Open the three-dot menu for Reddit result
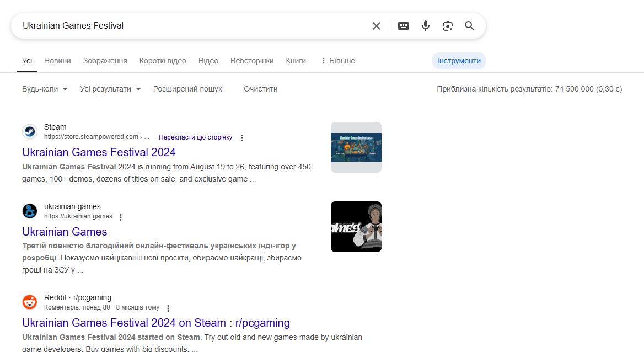Screen dimensions: 644x352 click(168, 308)
